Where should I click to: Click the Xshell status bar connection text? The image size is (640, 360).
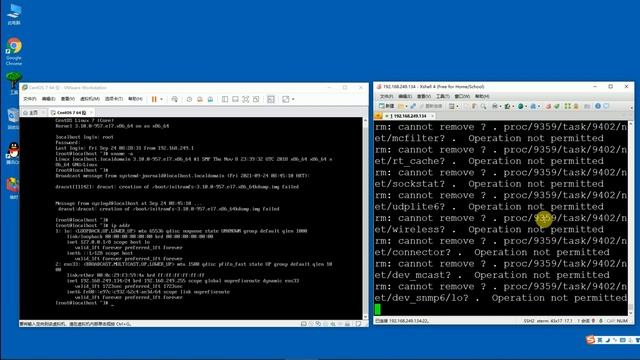click(x=402, y=321)
